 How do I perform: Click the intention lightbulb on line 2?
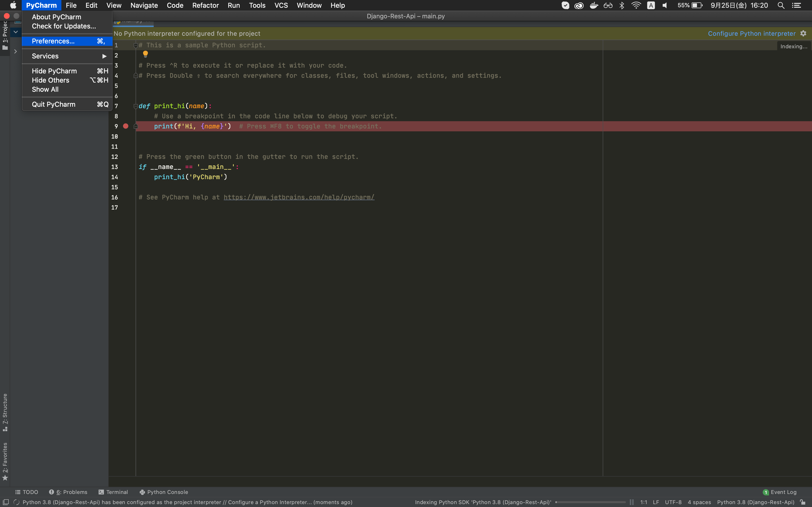pyautogui.click(x=145, y=54)
